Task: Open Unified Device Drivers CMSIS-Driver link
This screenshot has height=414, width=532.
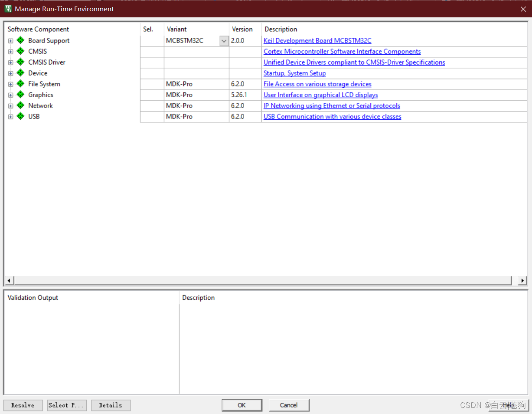Action: pyautogui.click(x=354, y=62)
